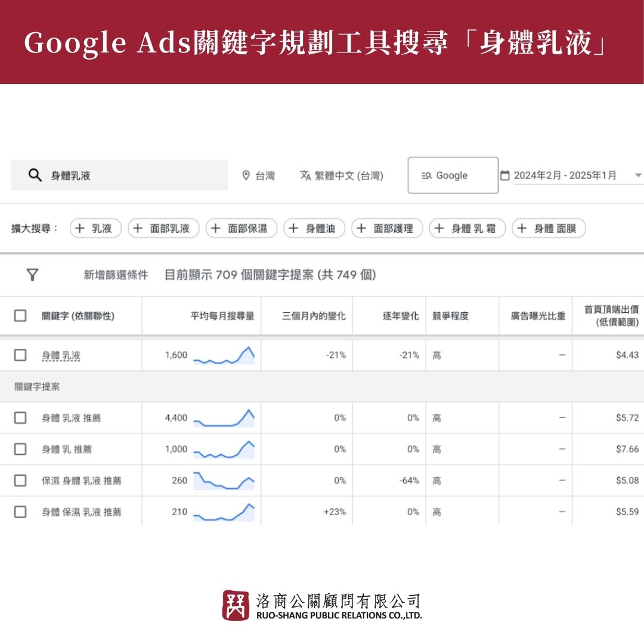
Task: Click the plus icon on 面部保濕 chip
Action: coord(216,228)
